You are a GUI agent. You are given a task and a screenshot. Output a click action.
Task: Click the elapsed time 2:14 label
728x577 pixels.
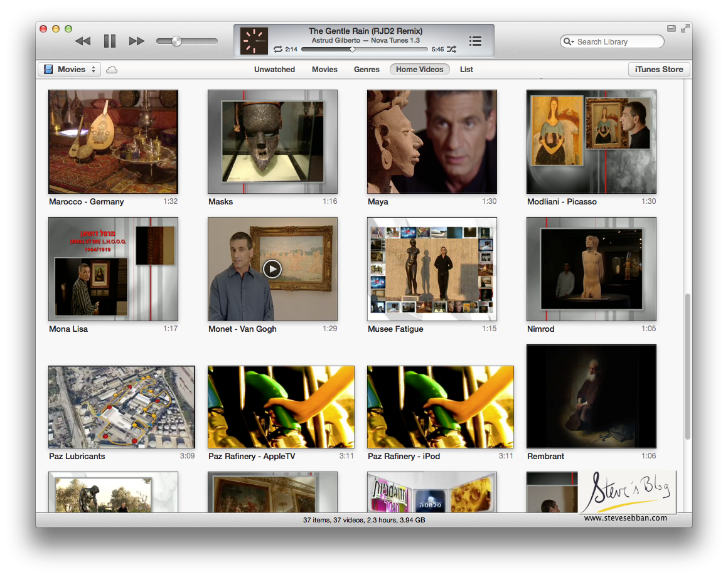click(x=291, y=49)
